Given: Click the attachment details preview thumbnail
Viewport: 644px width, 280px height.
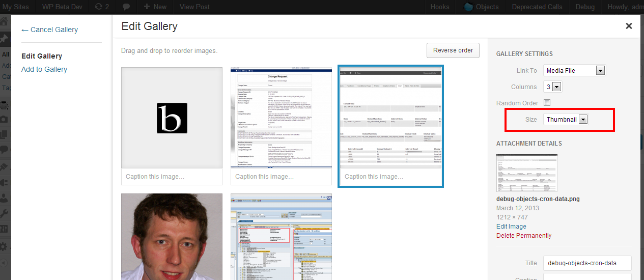Looking at the screenshot, I should 527,173.
